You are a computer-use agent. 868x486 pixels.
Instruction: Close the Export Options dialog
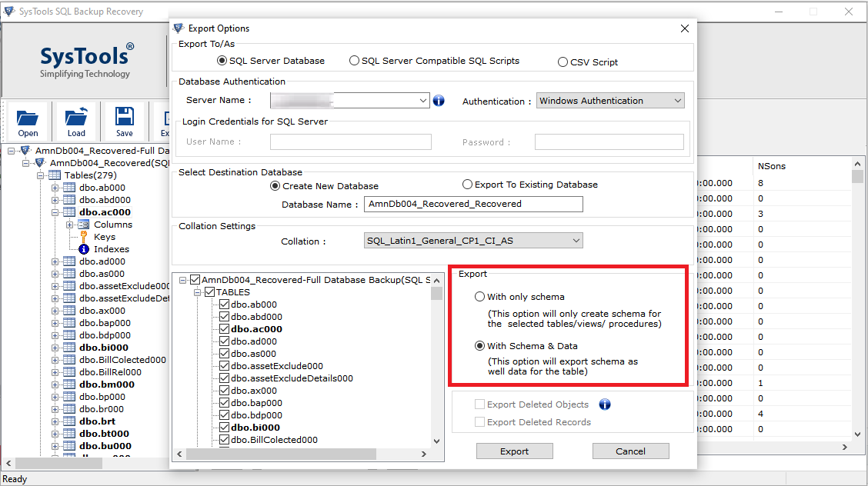click(685, 28)
